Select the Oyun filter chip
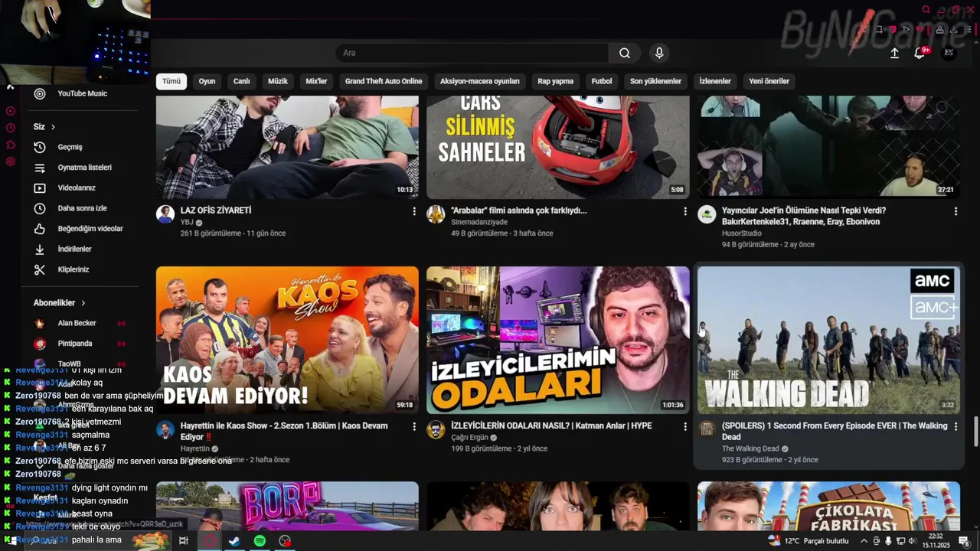This screenshot has width=980, height=551. tap(207, 81)
